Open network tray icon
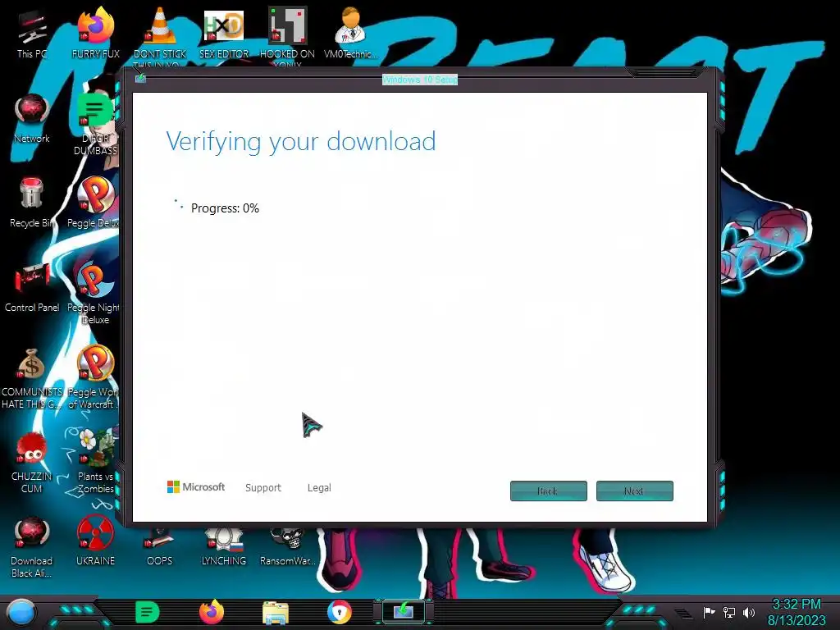 [728, 612]
